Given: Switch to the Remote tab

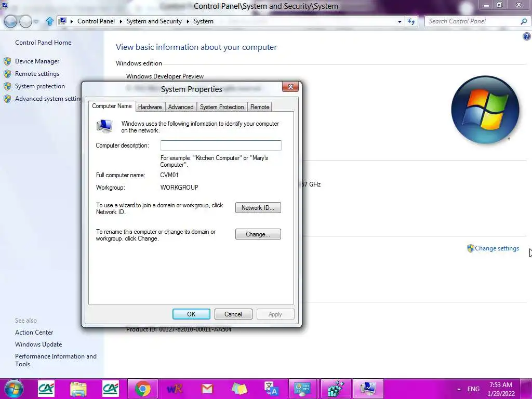Looking at the screenshot, I should point(260,107).
